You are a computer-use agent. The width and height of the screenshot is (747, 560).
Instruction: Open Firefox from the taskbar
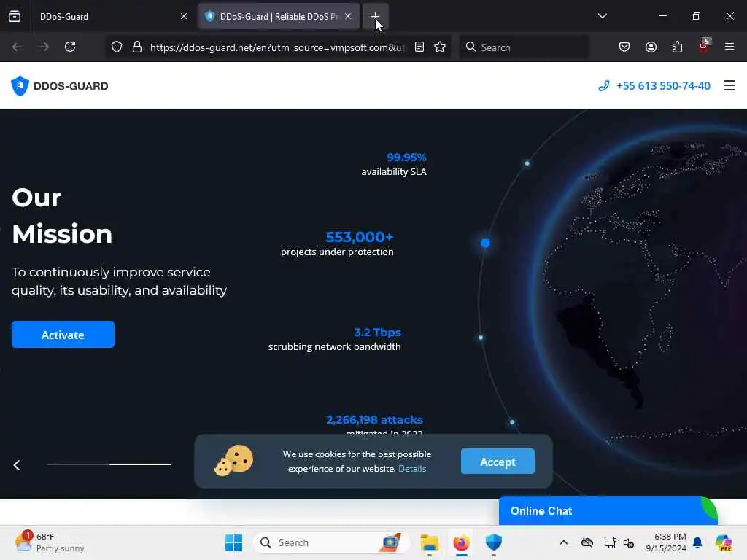tap(461, 542)
